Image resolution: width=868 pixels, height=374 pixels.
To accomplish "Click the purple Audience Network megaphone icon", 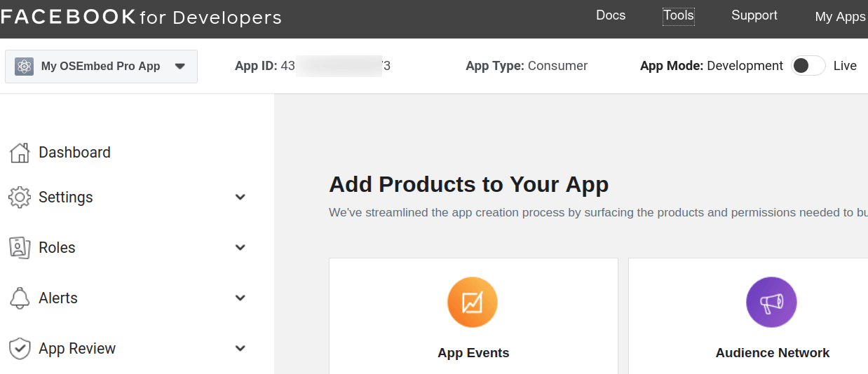I will tap(771, 303).
